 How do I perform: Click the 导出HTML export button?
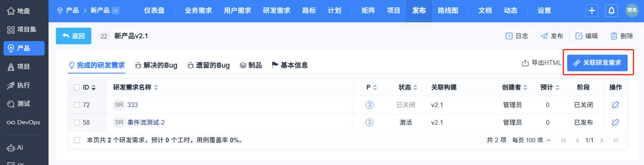pos(541,63)
